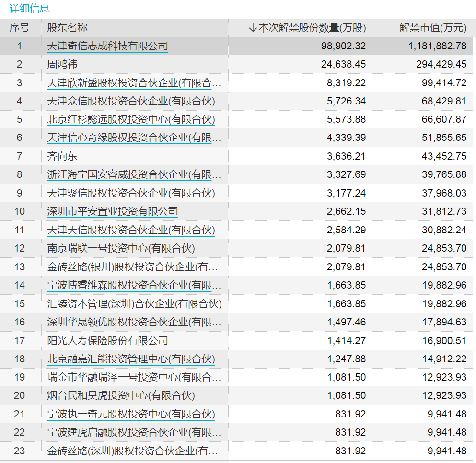
Task: Open 北京融嘉汇能投资管理中心 link
Action: pos(131,359)
